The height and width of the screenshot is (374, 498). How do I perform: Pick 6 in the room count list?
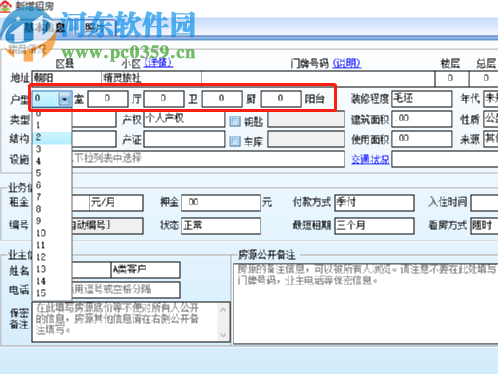click(x=52, y=185)
